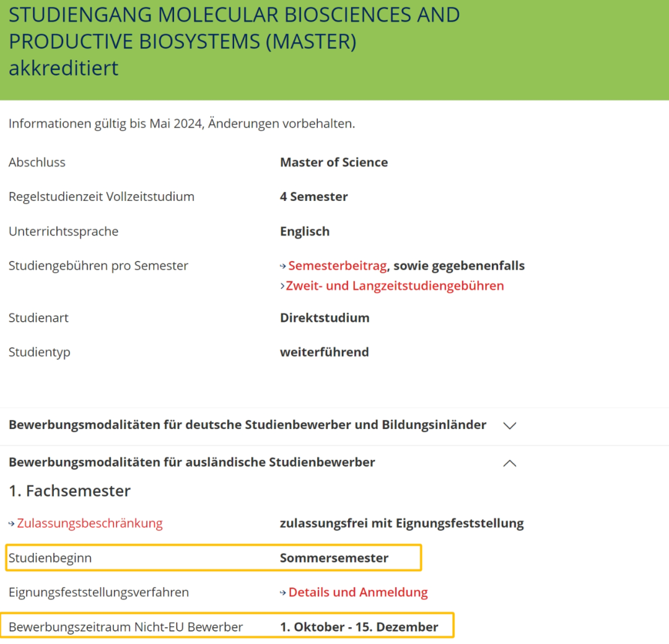Click the arrow icon before Zweit- und Langzeitstudiengebühren
669x644 pixels.
(282, 286)
